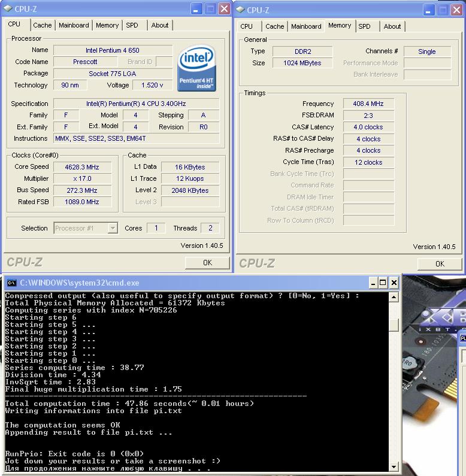Click cmd.exe scrollbar down arrow
The width and height of the screenshot is (466, 476).
(394, 467)
